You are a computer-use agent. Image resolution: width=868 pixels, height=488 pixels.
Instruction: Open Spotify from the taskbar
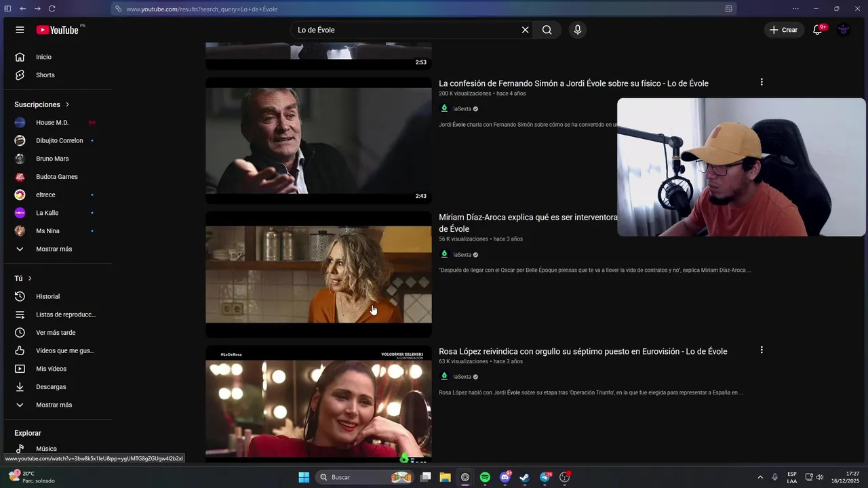[485, 477]
